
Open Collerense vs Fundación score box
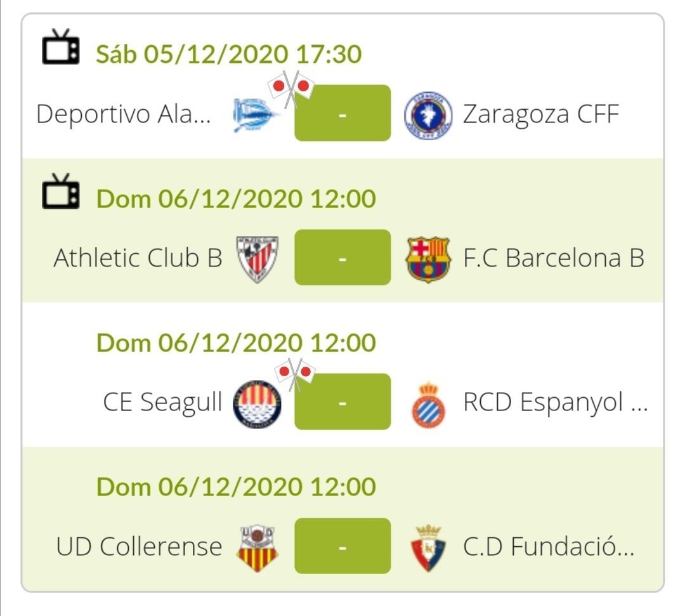coord(342,546)
